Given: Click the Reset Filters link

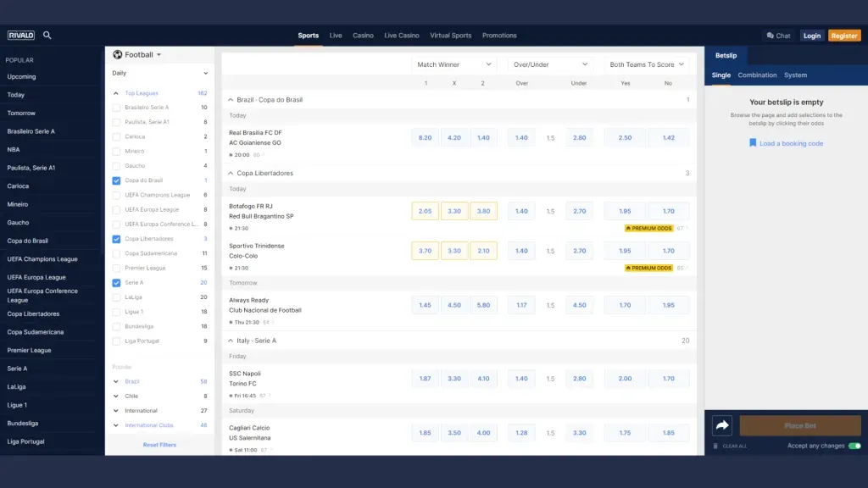Looking at the screenshot, I should (x=159, y=444).
